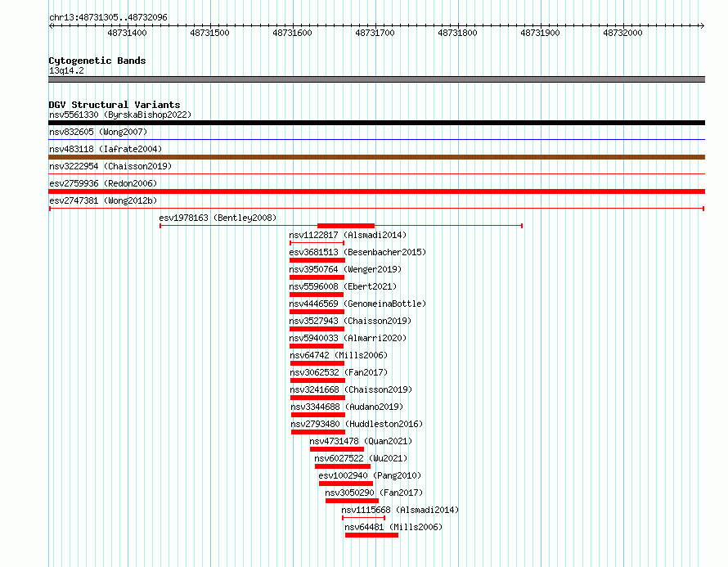
Task: Click esv2759936 (Redon2006) variant label
Action: coord(103,183)
